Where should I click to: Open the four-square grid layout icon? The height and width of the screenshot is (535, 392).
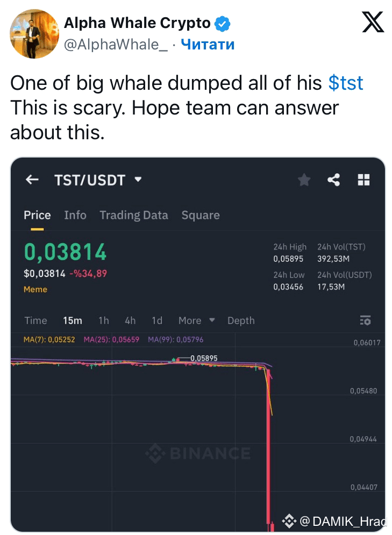coord(364,180)
